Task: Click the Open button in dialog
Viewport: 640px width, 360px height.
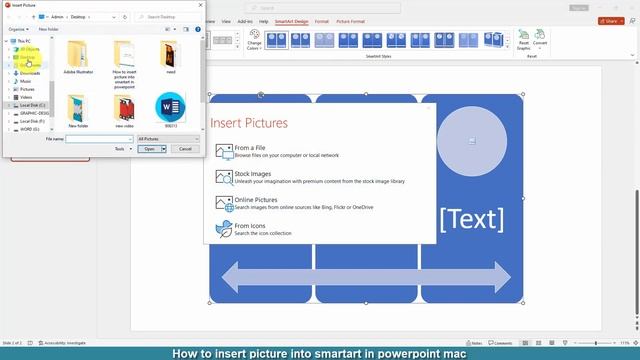Action: click(149, 149)
